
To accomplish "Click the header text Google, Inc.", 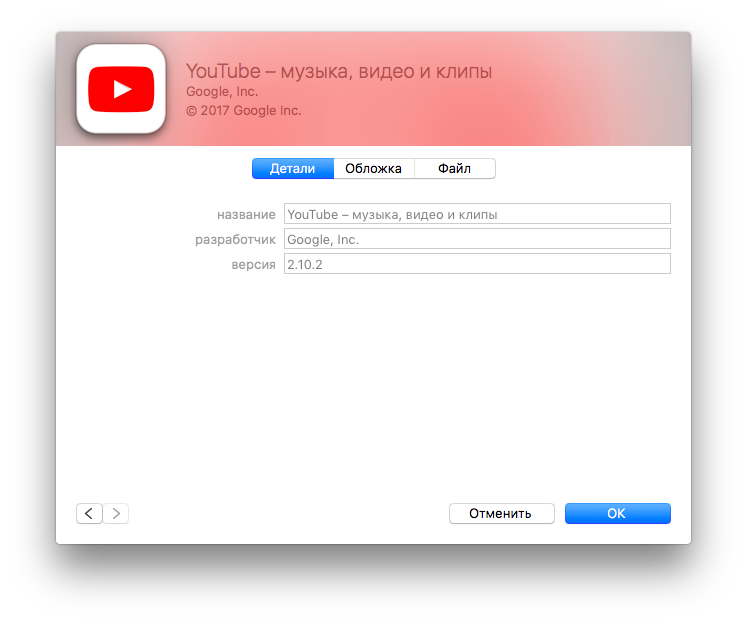I will [x=222, y=91].
